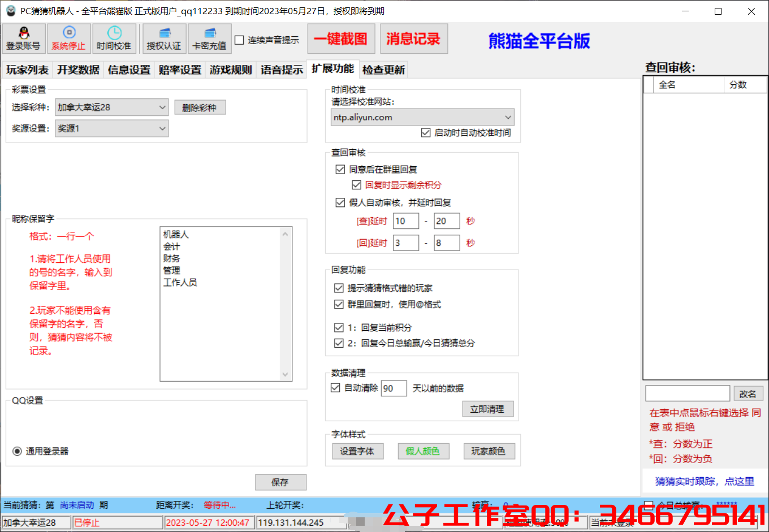Open the 信息设置 tab

(129, 70)
